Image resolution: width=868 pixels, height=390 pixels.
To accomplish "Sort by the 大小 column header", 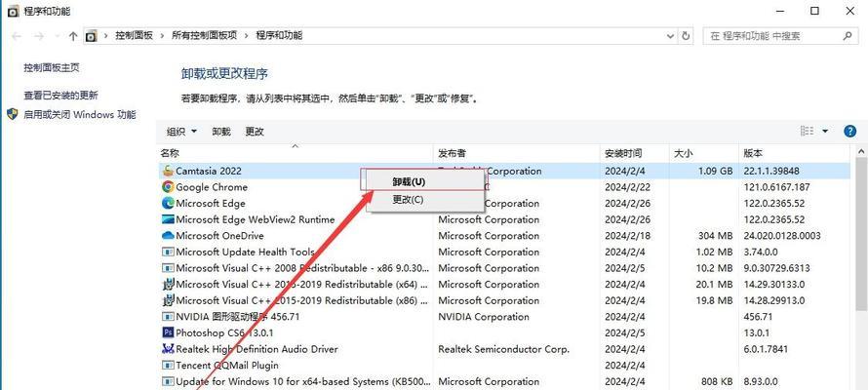I will tap(703, 153).
